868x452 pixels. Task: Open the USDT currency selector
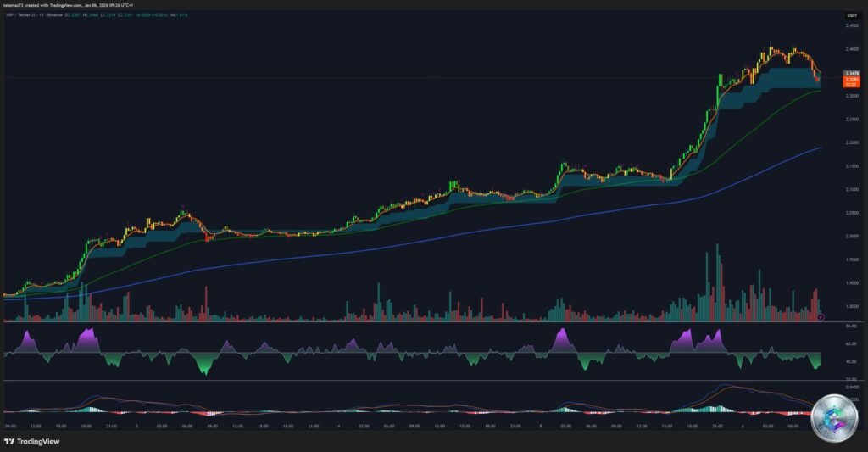pos(850,15)
